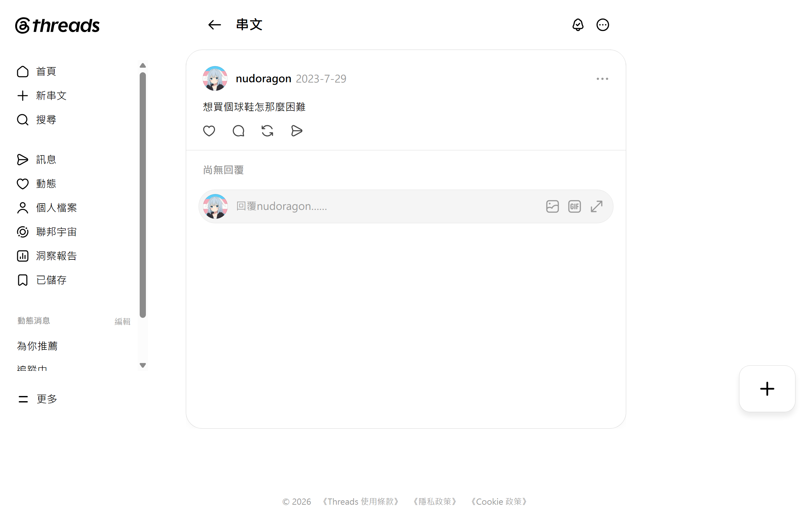Screen dimensions: 812x525
Task: Open post options three-dot menu
Action: coord(602,79)
